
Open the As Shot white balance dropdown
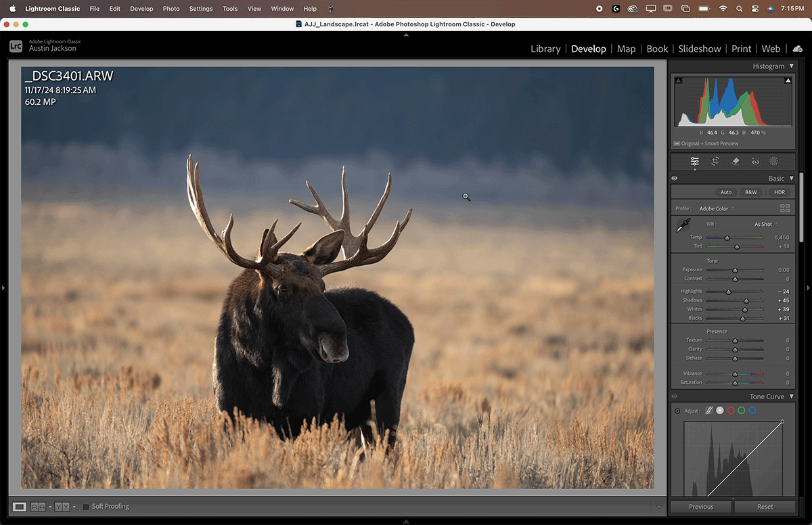pos(766,224)
